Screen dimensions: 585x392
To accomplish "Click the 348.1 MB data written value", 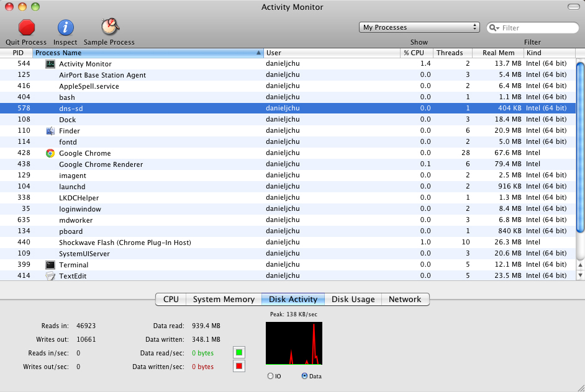I will [206, 339].
